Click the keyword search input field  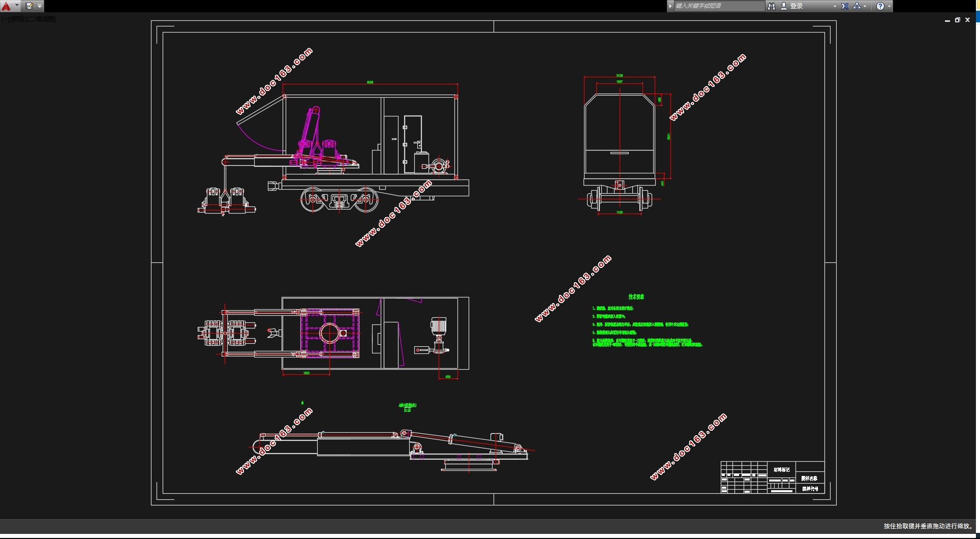[719, 6]
